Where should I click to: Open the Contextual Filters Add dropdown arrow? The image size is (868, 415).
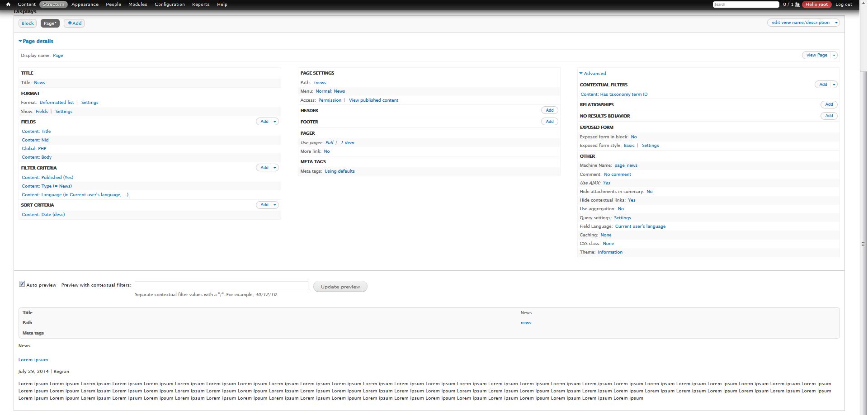[834, 85]
